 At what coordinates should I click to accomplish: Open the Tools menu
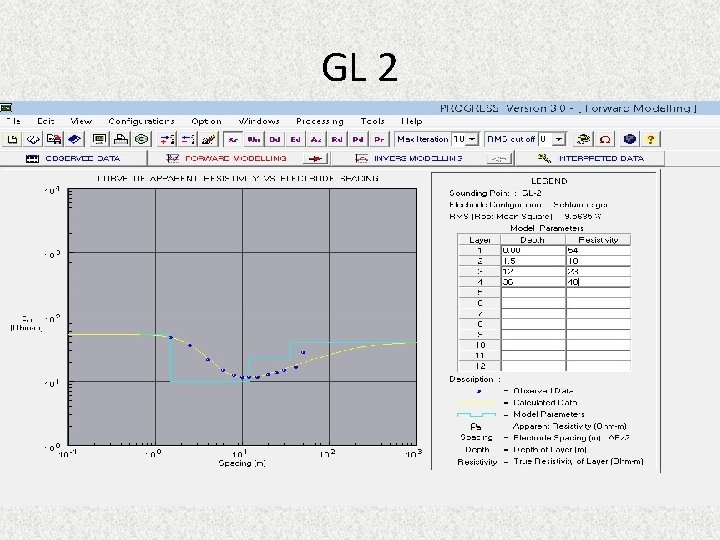[372, 121]
